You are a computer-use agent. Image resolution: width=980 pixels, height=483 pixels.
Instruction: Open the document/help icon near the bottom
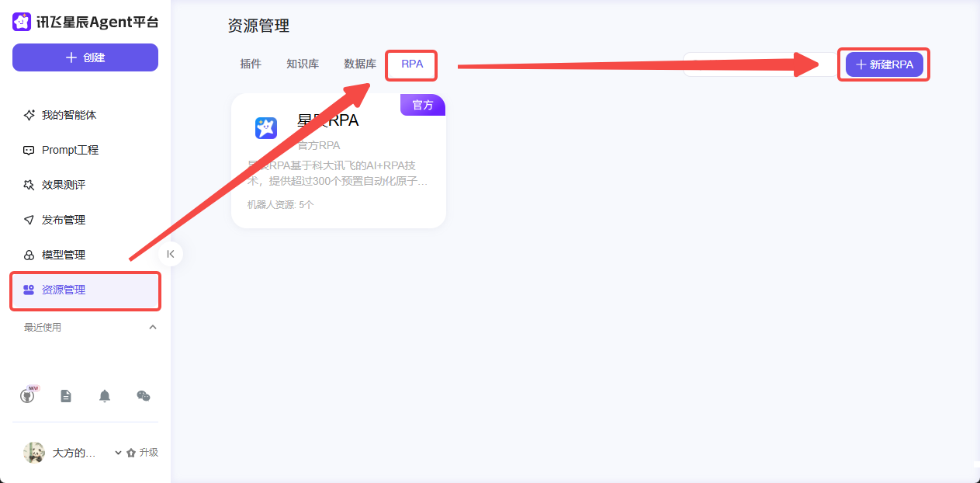click(66, 396)
